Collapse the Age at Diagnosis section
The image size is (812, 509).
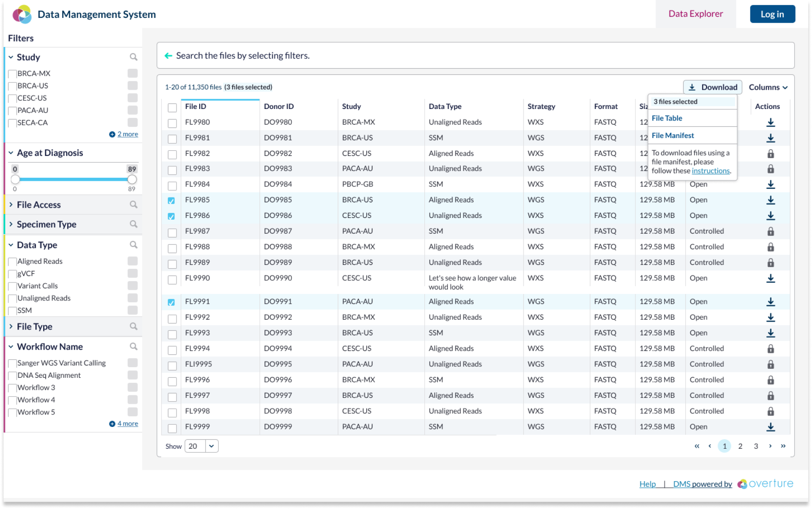(11, 153)
